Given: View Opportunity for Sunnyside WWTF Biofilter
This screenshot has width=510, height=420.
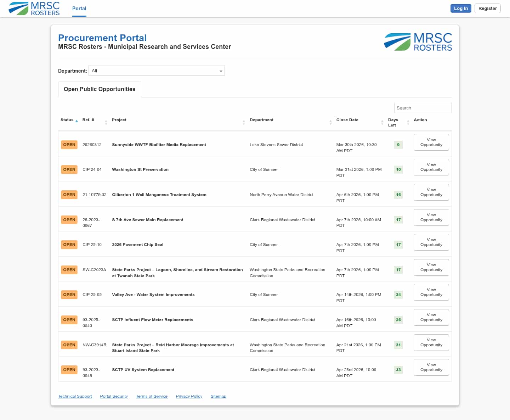Looking at the screenshot, I should click(x=431, y=142).
